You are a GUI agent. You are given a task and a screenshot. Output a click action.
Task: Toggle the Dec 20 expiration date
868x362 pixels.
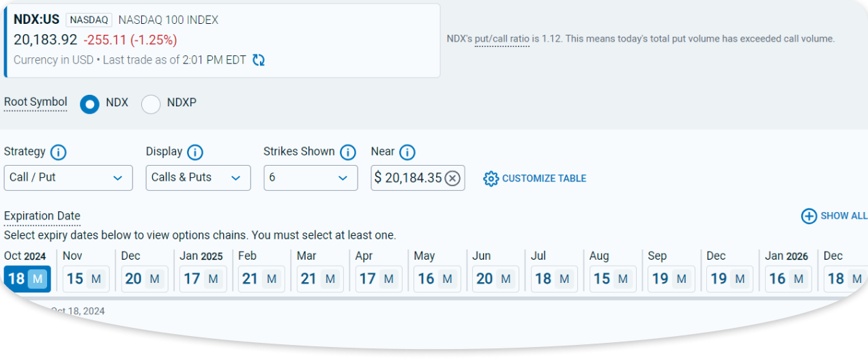(145, 279)
